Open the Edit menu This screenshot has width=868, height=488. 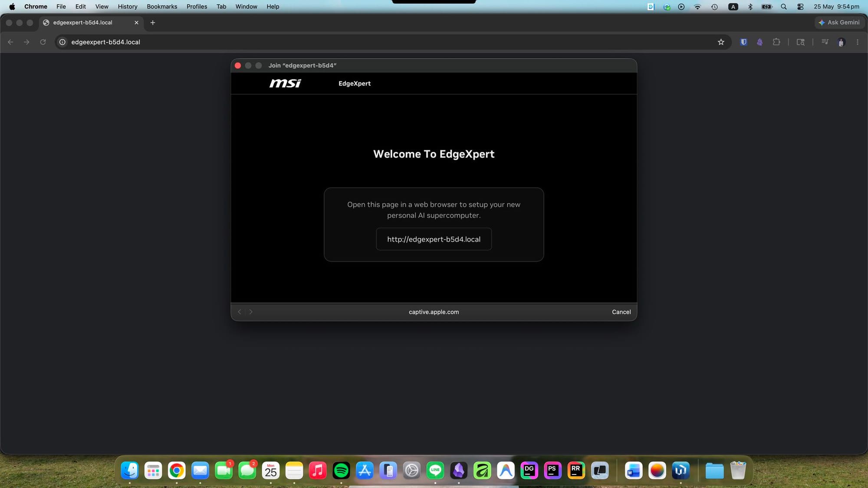[x=80, y=7]
